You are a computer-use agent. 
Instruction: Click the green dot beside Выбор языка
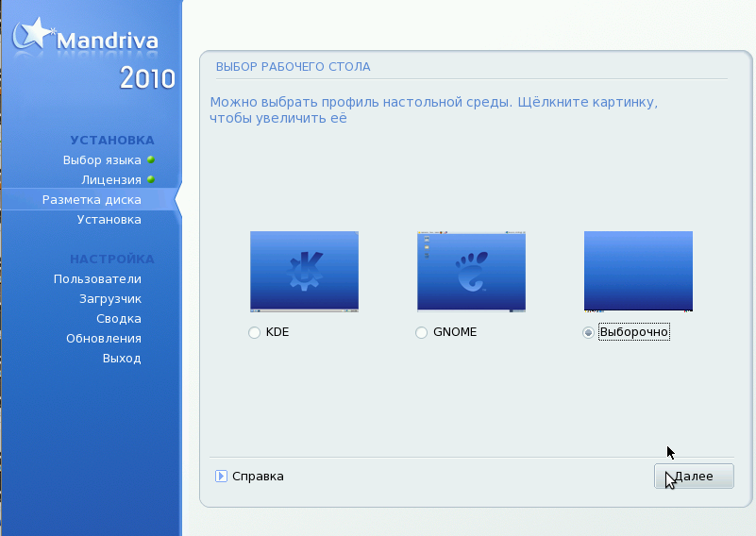pos(151,159)
